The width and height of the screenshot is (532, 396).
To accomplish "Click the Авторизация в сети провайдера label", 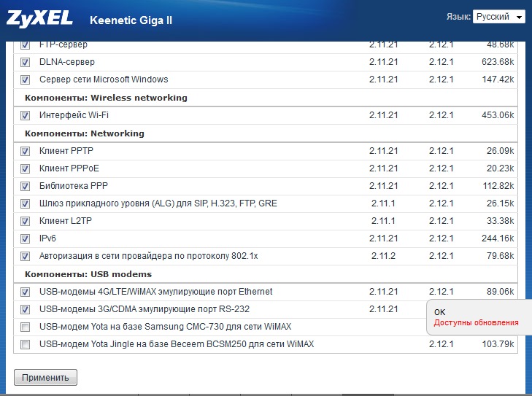I will (x=149, y=256).
